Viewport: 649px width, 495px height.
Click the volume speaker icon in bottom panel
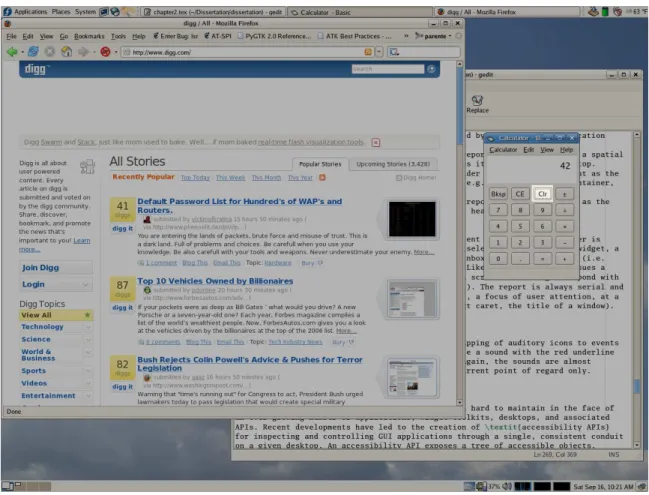507,486
